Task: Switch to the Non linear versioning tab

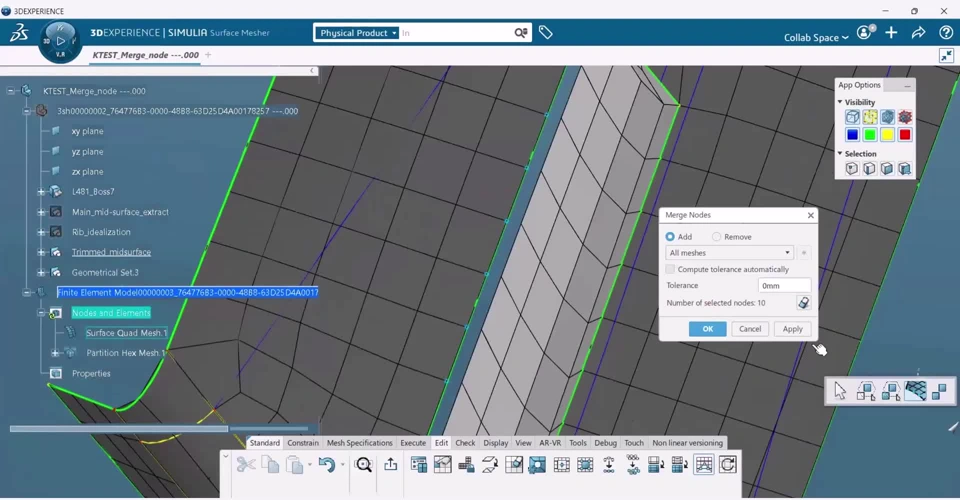Action: (688, 443)
